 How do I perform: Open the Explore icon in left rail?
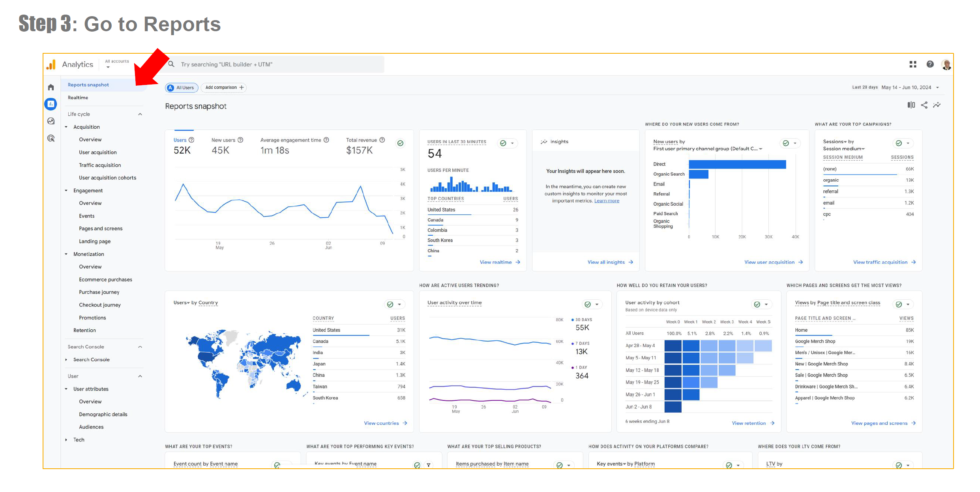[51, 121]
